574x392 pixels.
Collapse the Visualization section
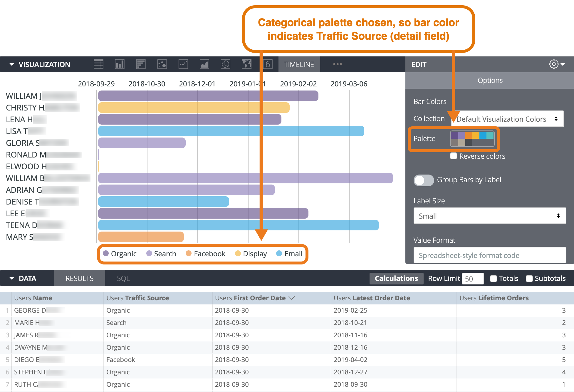tap(12, 64)
